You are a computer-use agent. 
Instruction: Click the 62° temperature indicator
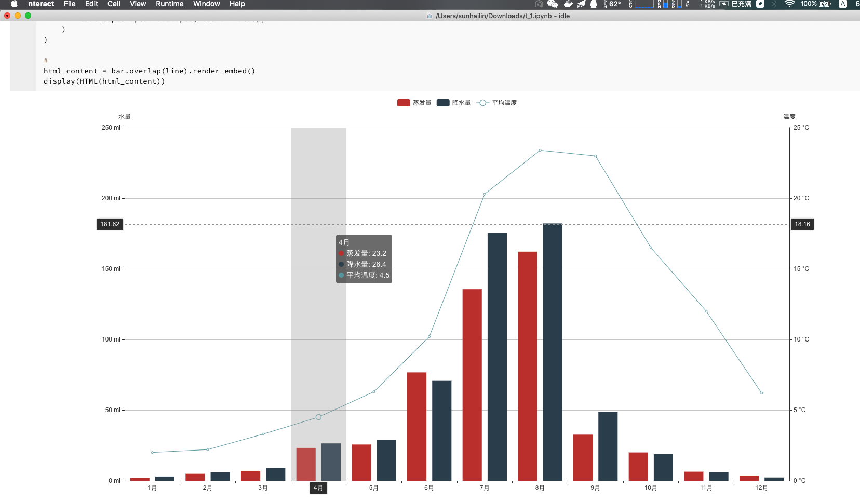614,4
